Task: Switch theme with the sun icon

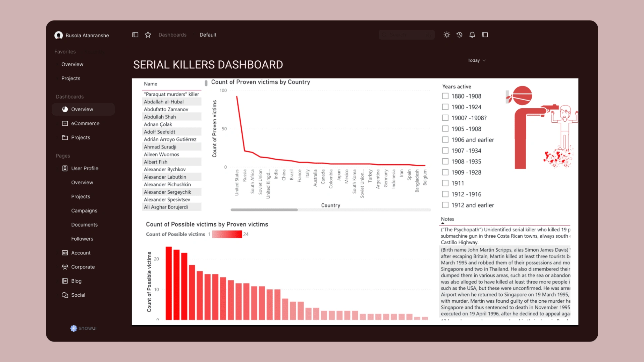Action: (x=446, y=35)
